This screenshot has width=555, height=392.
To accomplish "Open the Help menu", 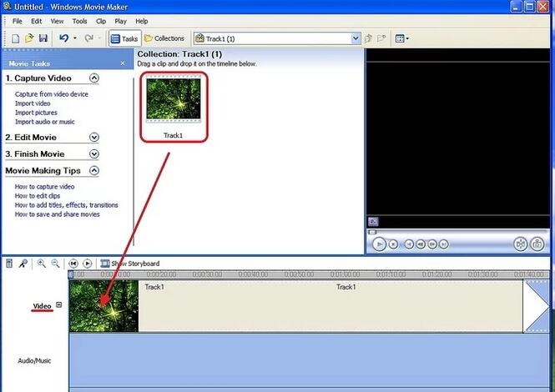I will click(142, 21).
